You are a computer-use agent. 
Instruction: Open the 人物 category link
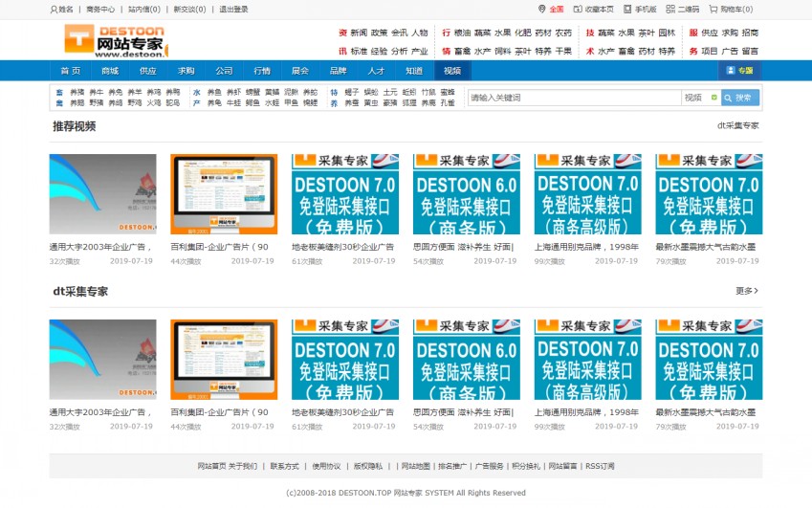[420, 33]
